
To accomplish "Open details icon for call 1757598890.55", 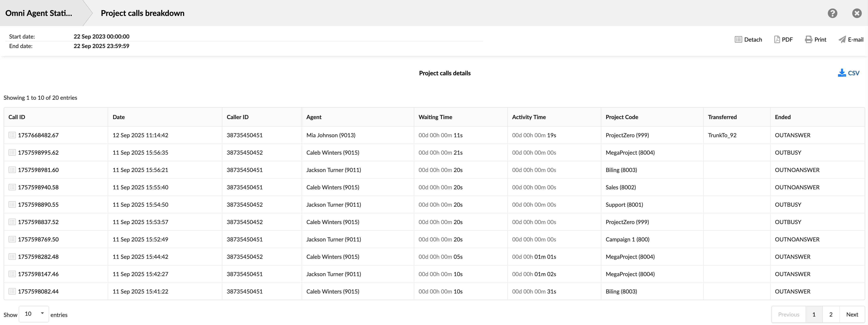I will point(12,205).
